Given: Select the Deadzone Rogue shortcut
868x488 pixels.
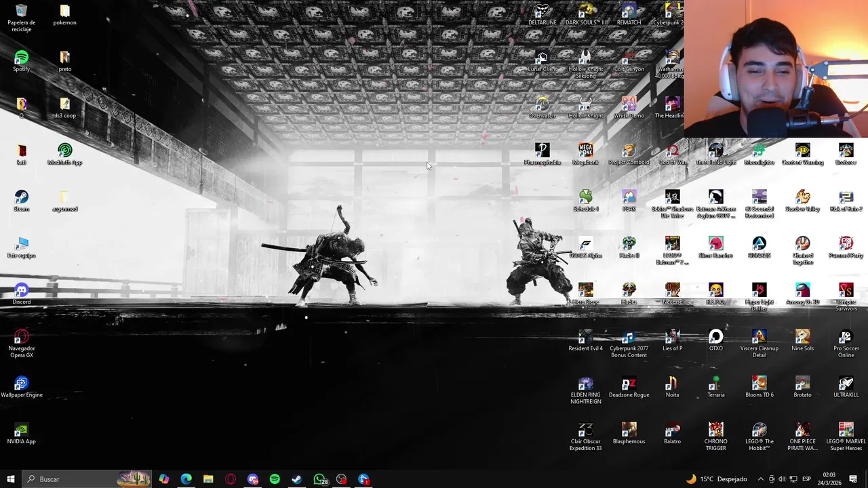Looking at the screenshot, I should [629, 387].
